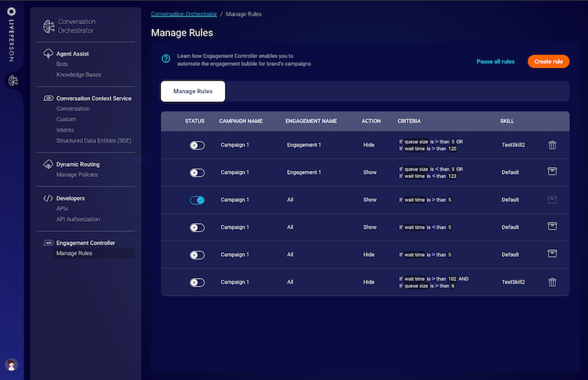
Task: Open API Authorization in sidebar
Action: pyautogui.click(x=78, y=219)
